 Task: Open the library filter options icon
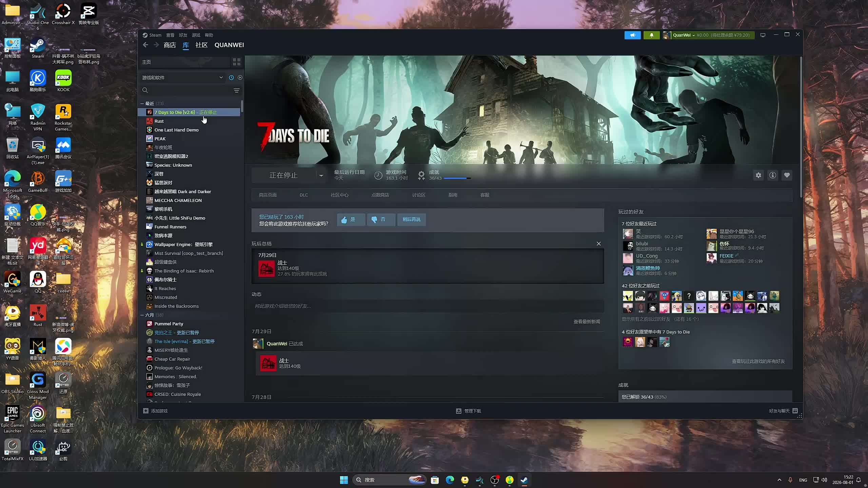point(237,90)
